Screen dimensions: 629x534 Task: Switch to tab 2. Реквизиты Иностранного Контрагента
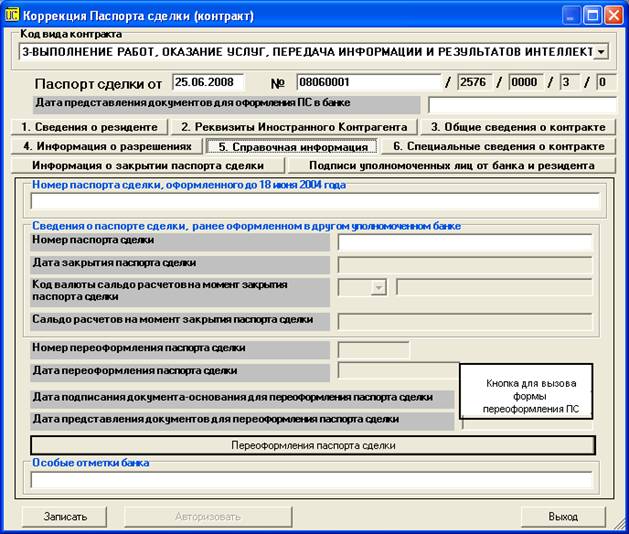(x=293, y=127)
